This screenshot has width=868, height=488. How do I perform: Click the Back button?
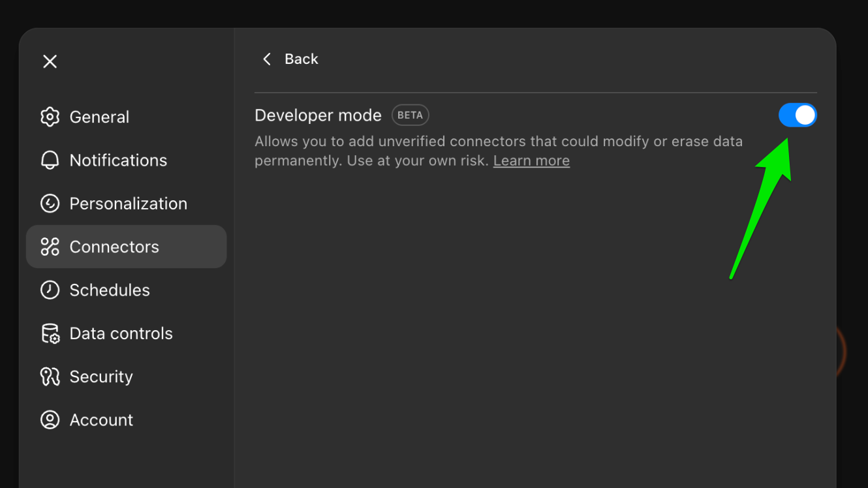(290, 59)
